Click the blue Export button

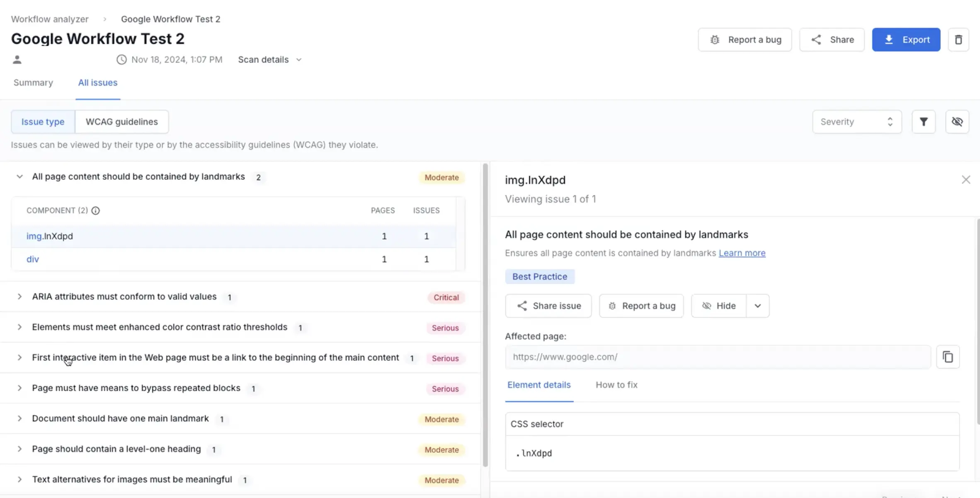[906, 40]
